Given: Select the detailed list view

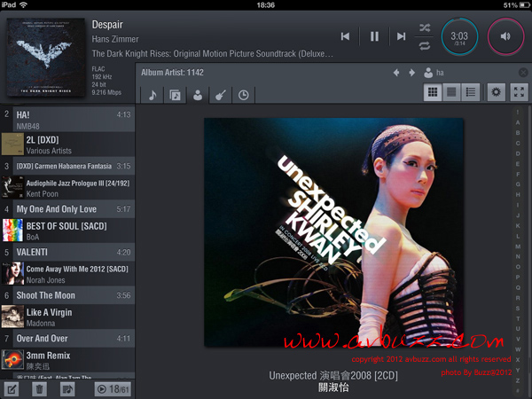Looking at the screenshot, I should tap(471, 91).
